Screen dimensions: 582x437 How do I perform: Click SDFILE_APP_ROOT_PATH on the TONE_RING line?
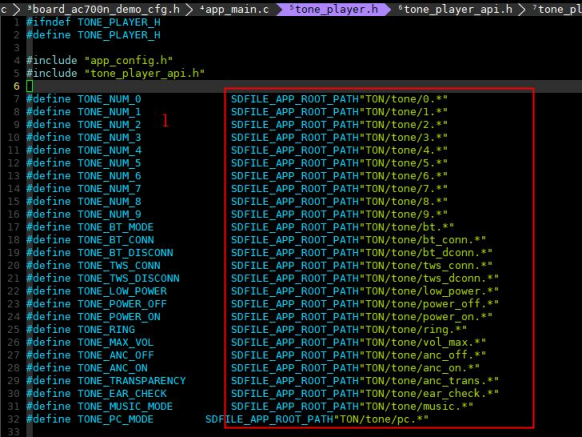click(295, 329)
